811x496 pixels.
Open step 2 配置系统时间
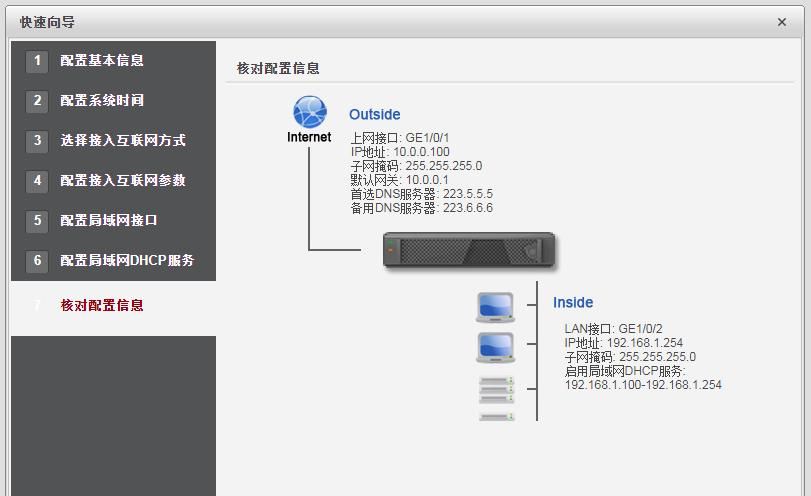(113, 100)
